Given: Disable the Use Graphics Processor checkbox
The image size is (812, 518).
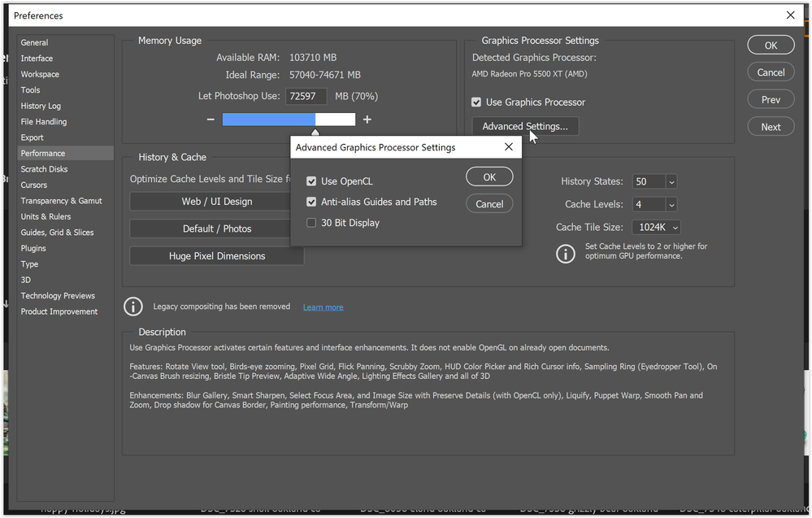Looking at the screenshot, I should (x=476, y=102).
